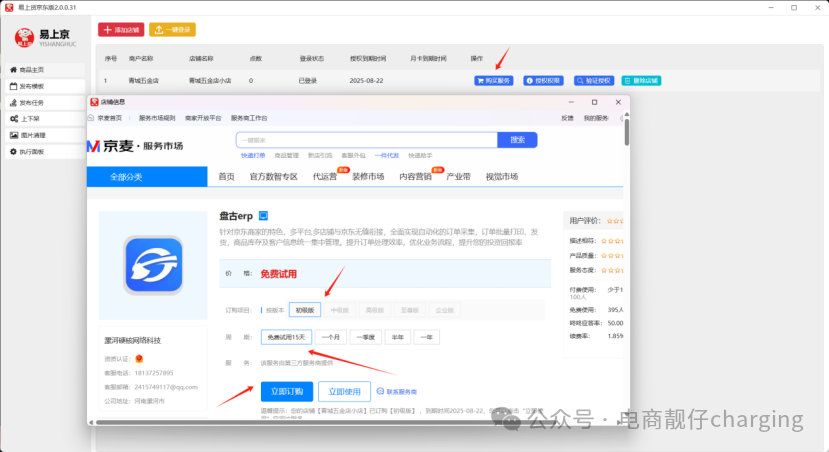
Task: Click the blue icon beside 盘古erp title
Action: click(263, 216)
